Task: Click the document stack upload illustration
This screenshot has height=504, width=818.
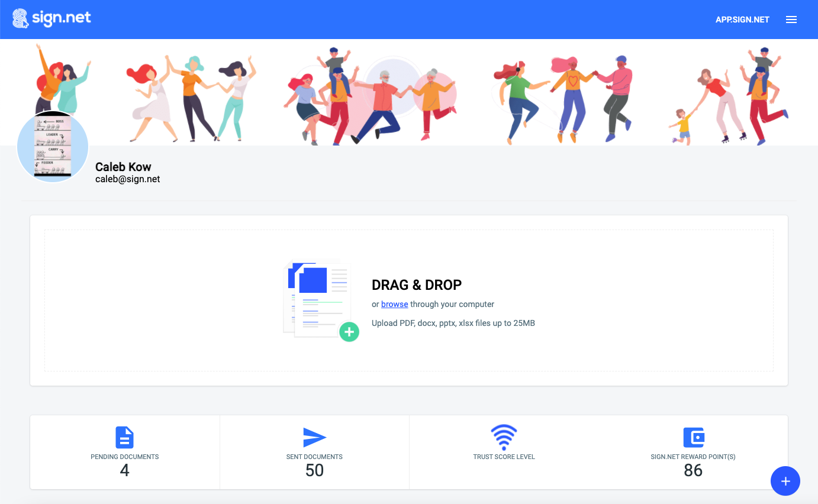Action: point(321,301)
